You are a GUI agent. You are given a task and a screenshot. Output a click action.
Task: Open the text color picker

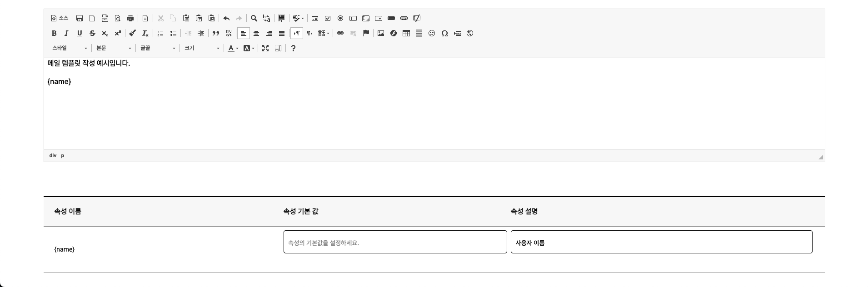[233, 48]
